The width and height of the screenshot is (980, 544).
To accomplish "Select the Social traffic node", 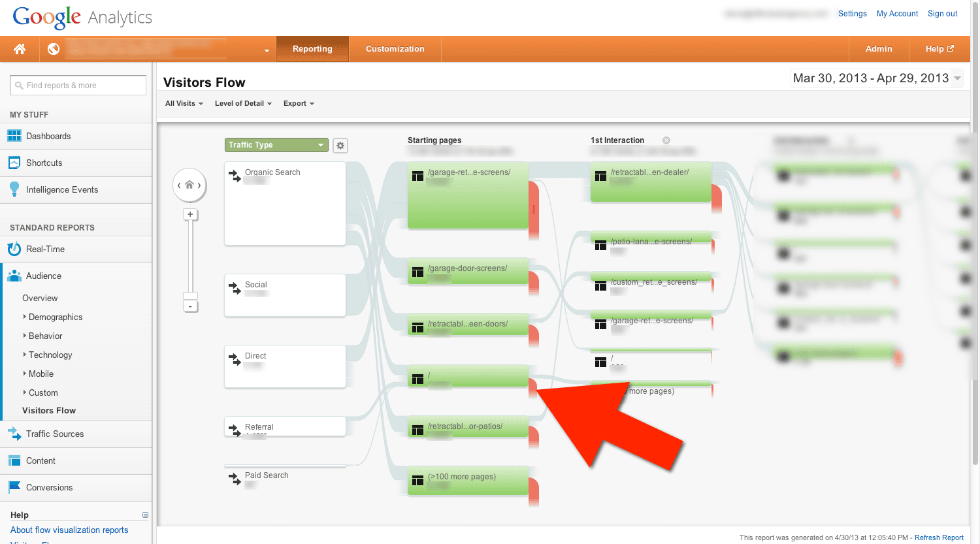I will point(285,295).
